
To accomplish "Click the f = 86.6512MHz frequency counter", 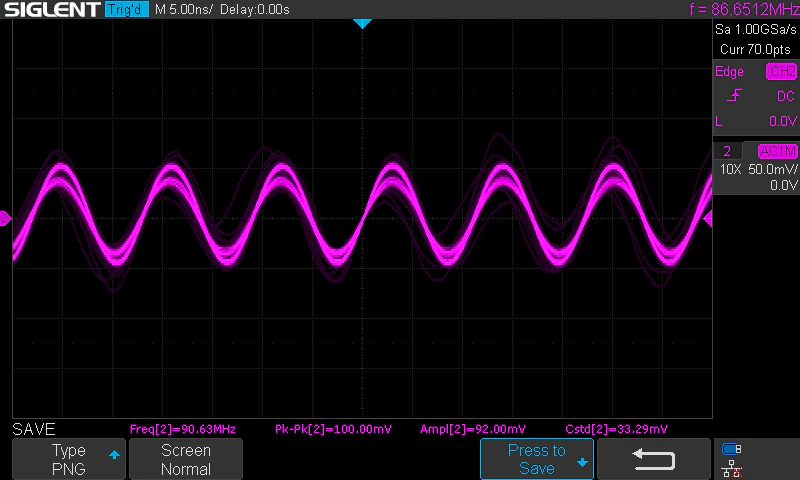I will tap(744, 9).
